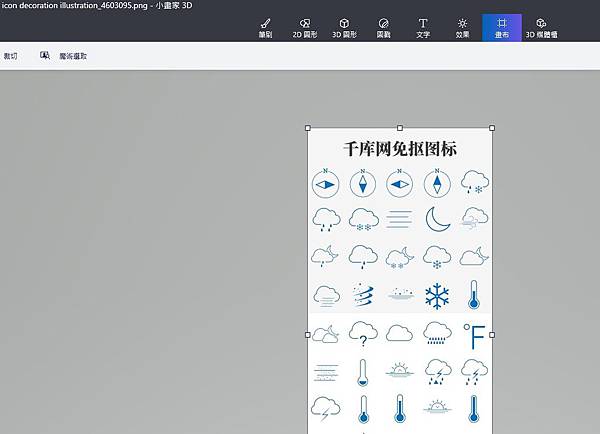
Task: Open the Stickers (貼圖) panel
Action: coord(383,28)
